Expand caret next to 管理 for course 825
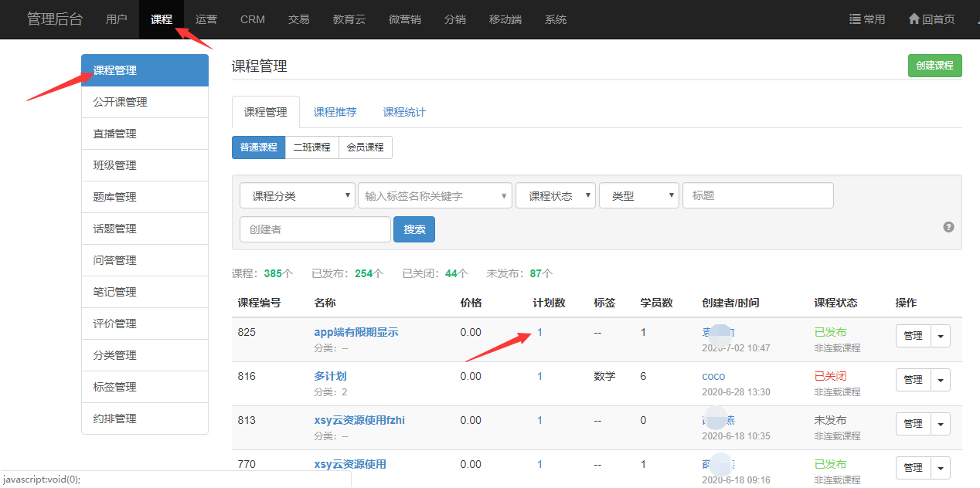980x488 pixels. coord(941,336)
